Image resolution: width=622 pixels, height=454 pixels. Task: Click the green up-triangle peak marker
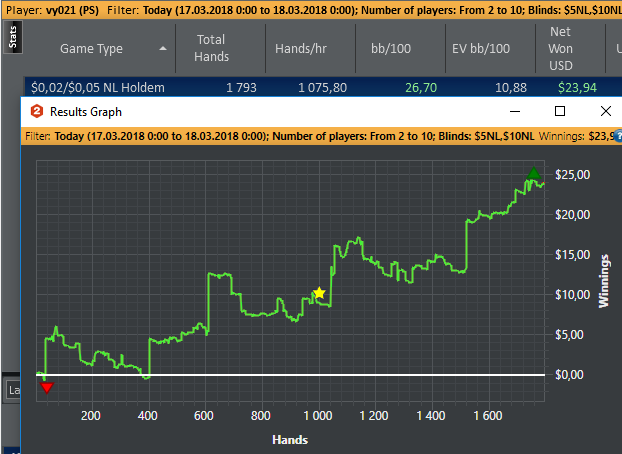tap(534, 173)
